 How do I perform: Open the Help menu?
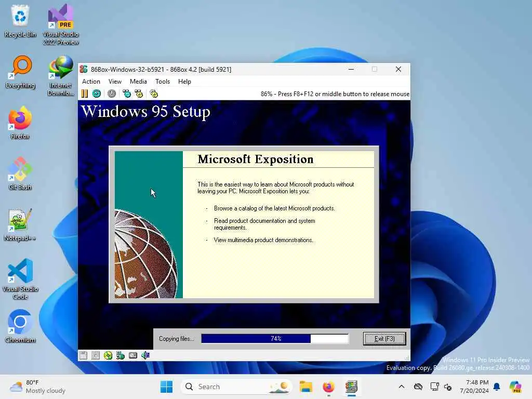[x=184, y=82]
